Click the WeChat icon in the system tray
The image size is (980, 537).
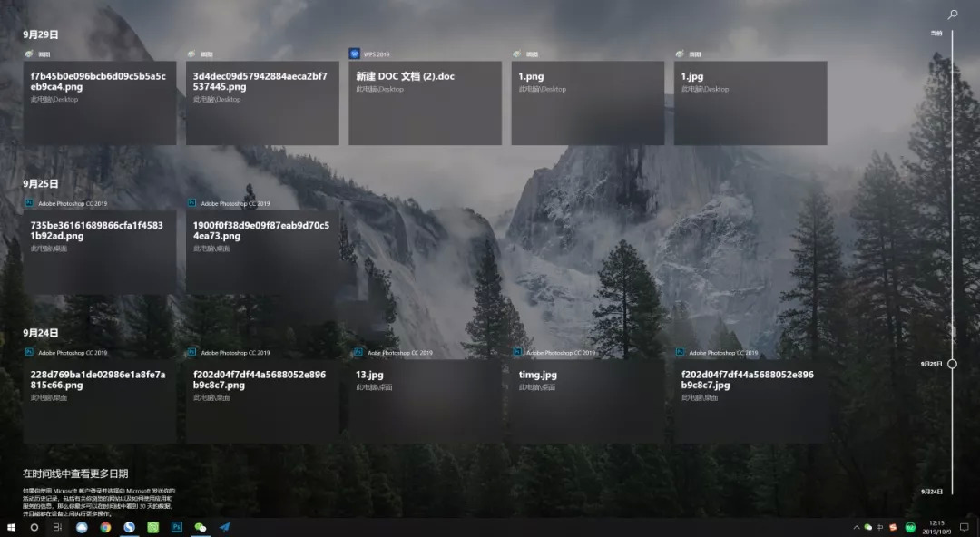[868, 528]
